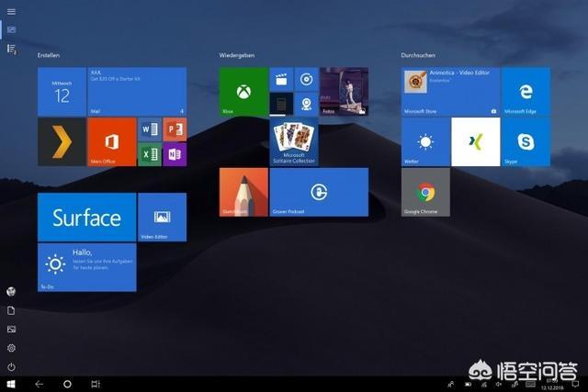The image size is (588, 392).
Task: Open Settings gear in left sidebar
Action: pyautogui.click(x=11, y=348)
